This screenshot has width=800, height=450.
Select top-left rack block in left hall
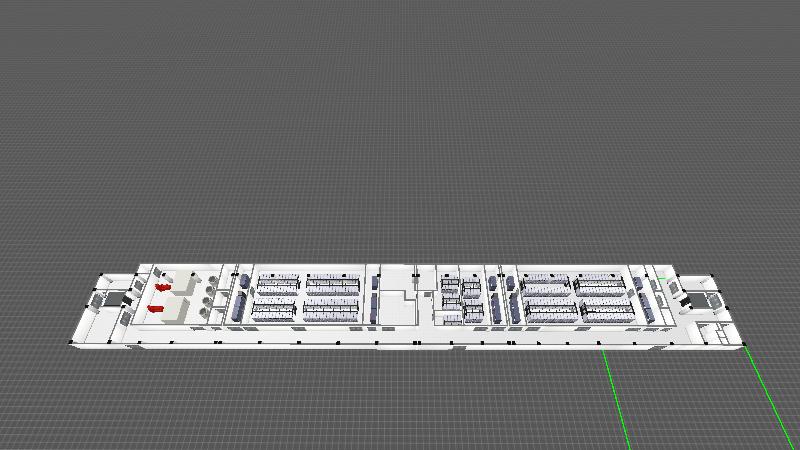coord(277,284)
